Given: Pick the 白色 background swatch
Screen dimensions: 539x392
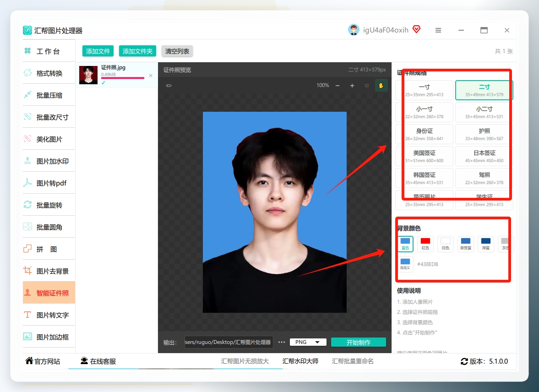Looking at the screenshot, I should (446, 244).
